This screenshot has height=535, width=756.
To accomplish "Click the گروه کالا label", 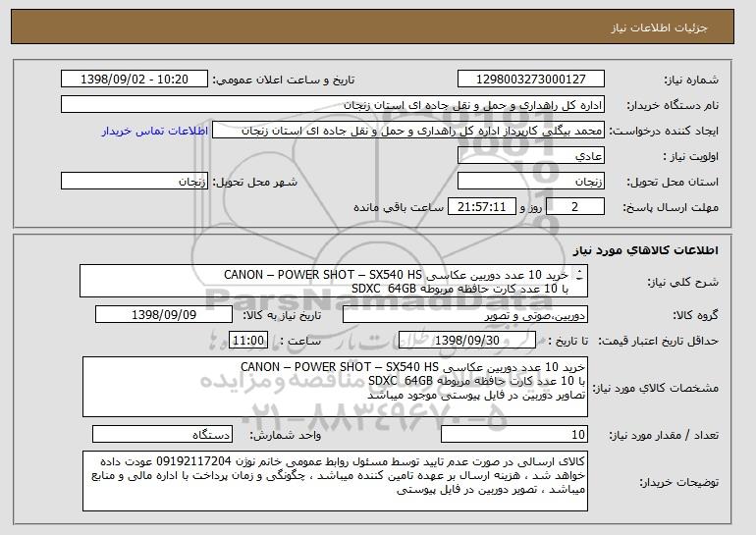I will click(x=695, y=315).
